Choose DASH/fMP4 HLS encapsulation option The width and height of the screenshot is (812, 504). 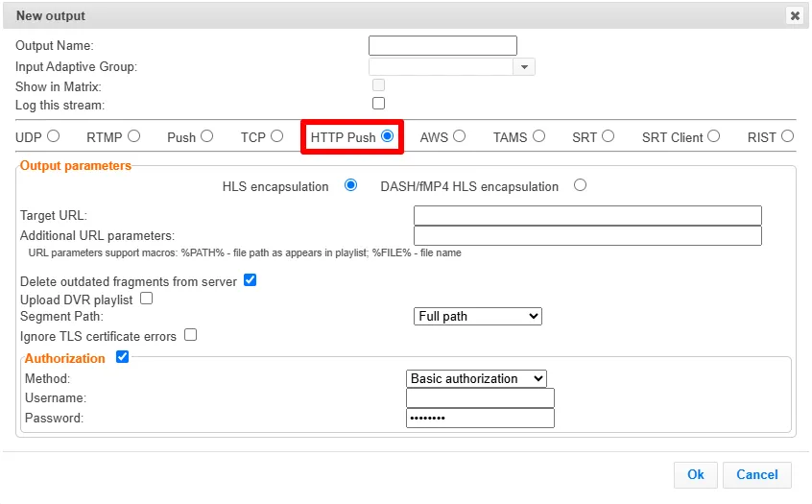(580, 185)
